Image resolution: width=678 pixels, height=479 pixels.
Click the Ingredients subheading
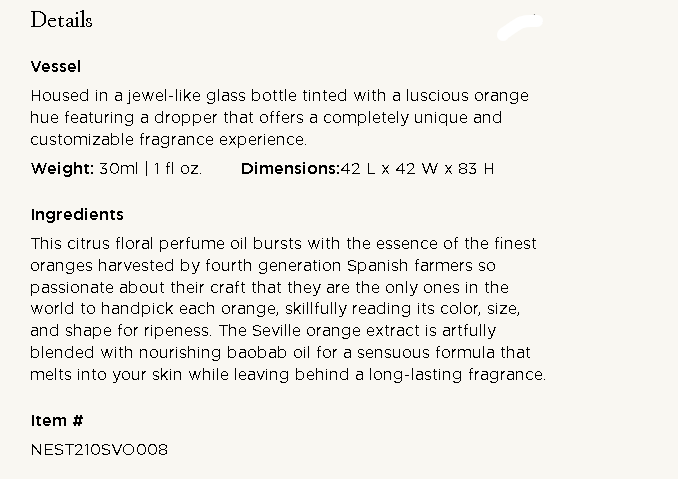(x=77, y=215)
